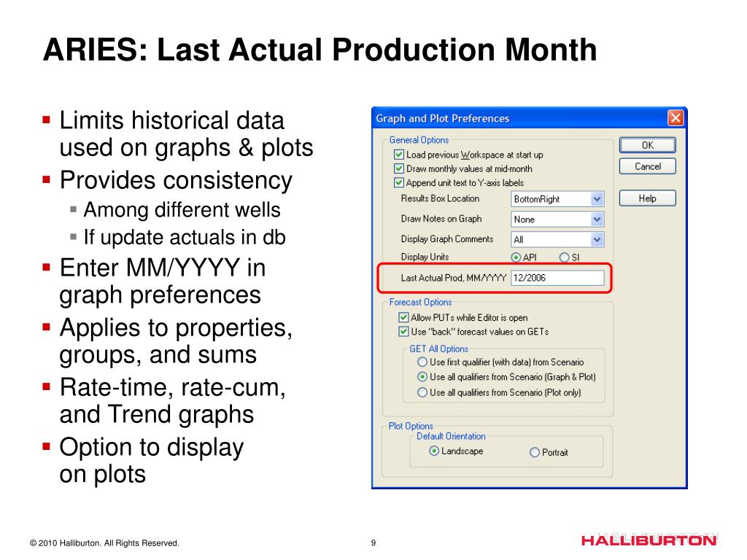The height and width of the screenshot is (560, 747).
Task: Select API display units
Action: click(x=516, y=257)
